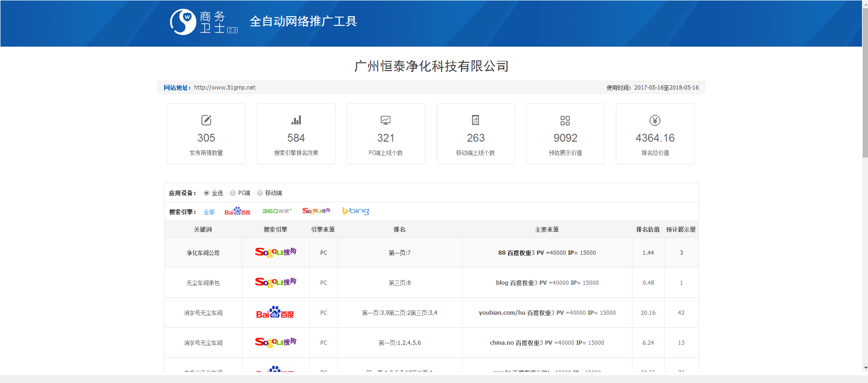The height and width of the screenshot is (383, 868).
Task: Click usage period 2017-05-16至2018-05-16
Action: (666, 88)
